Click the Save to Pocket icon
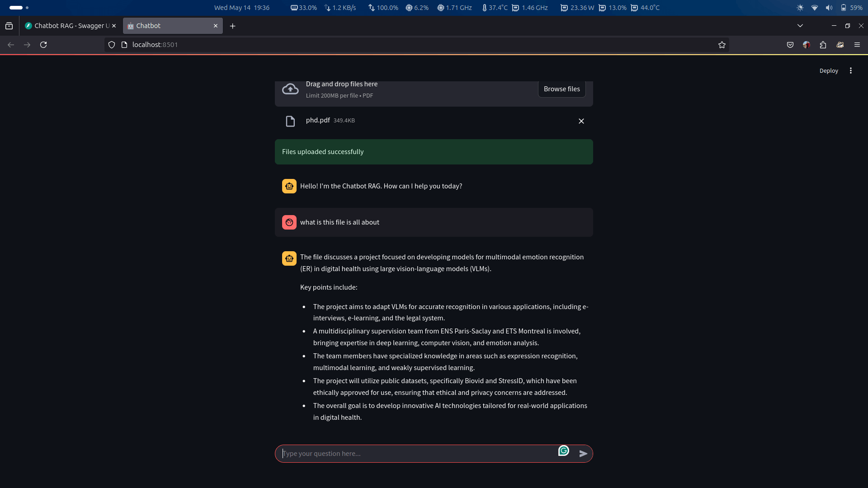Screen dimensions: 868x488 tap(790, 45)
